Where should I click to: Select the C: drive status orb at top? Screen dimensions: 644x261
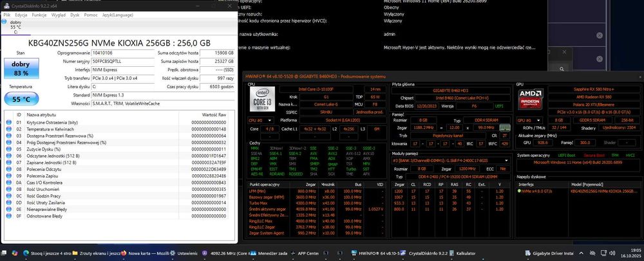pos(5,21)
